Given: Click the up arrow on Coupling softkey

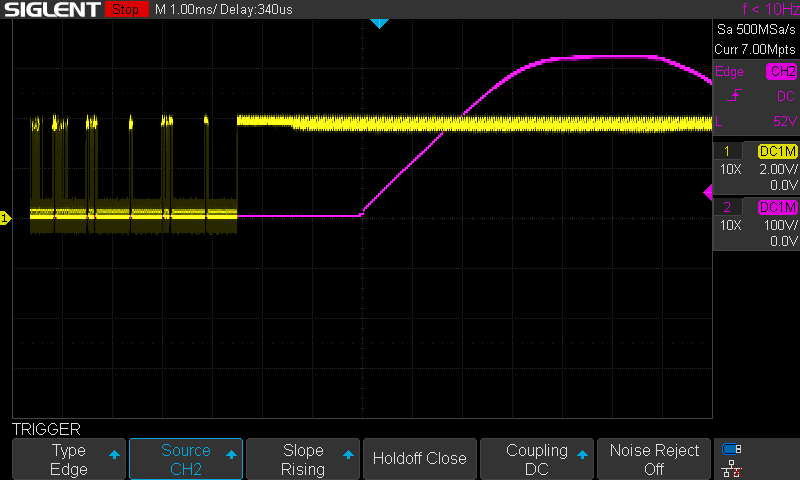Looking at the screenshot, I should tap(583, 454).
